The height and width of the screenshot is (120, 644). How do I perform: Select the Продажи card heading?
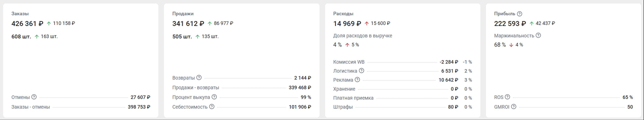pyautogui.click(x=183, y=14)
